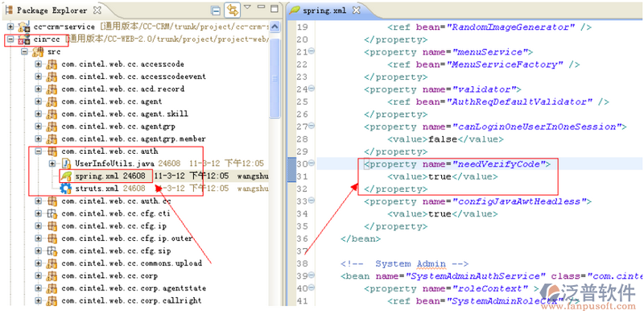This screenshot has height=319, width=644.
Task: Minimize the Package Explorer view
Action: (x=261, y=7)
